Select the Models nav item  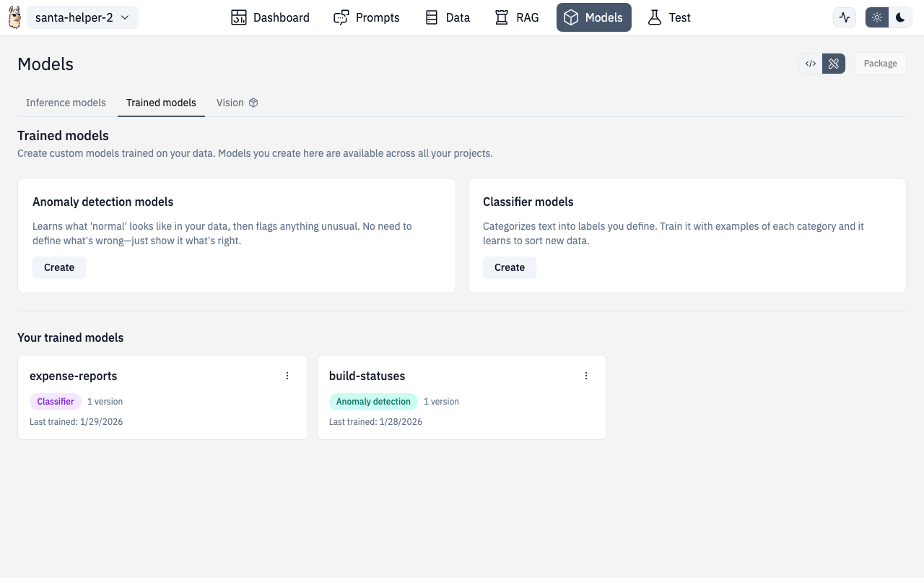593,17
